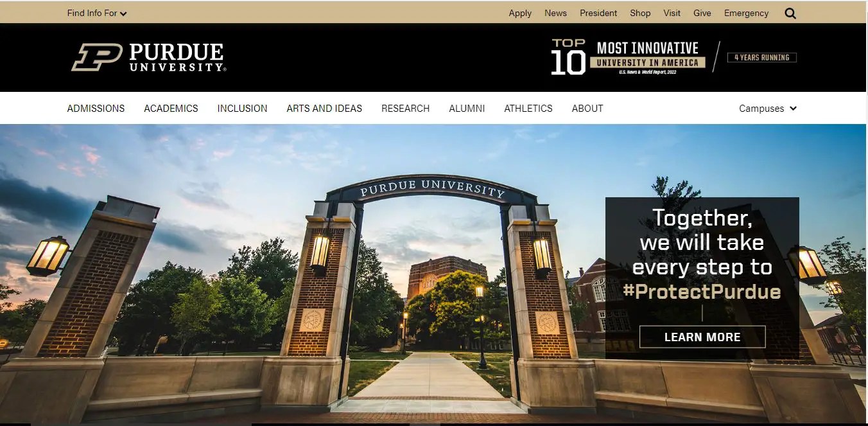Image resolution: width=868 pixels, height=426 pixels.
Task: Open the News page
Action: (555, 12)
